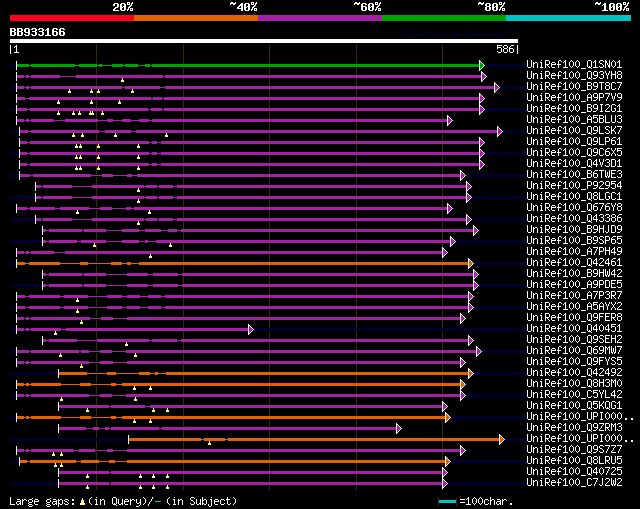Click the UniRef100_Q69MW7 label
640x509 pixels.
click(574, 351)
